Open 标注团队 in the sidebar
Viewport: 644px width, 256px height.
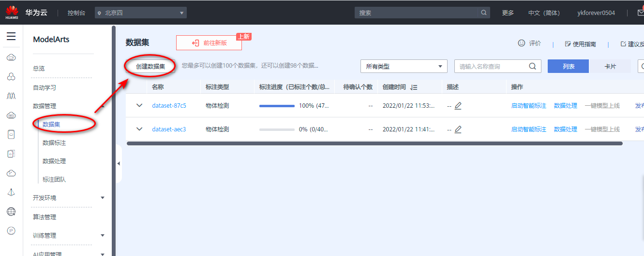[54, 180]
